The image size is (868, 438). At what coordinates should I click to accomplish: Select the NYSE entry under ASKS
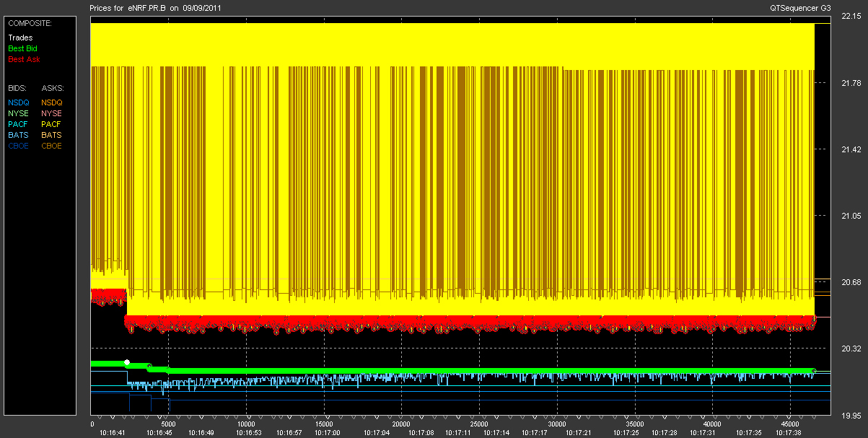52,113
